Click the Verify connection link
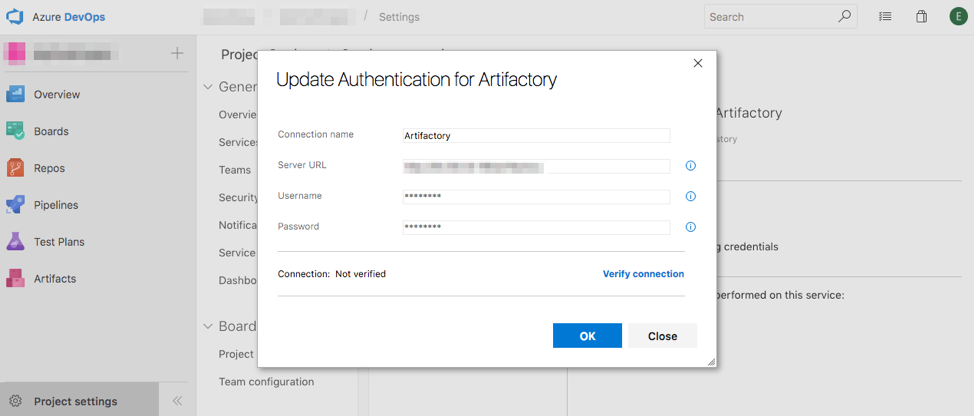This screenshot has width=974, height=416. (x=643, y=274)
